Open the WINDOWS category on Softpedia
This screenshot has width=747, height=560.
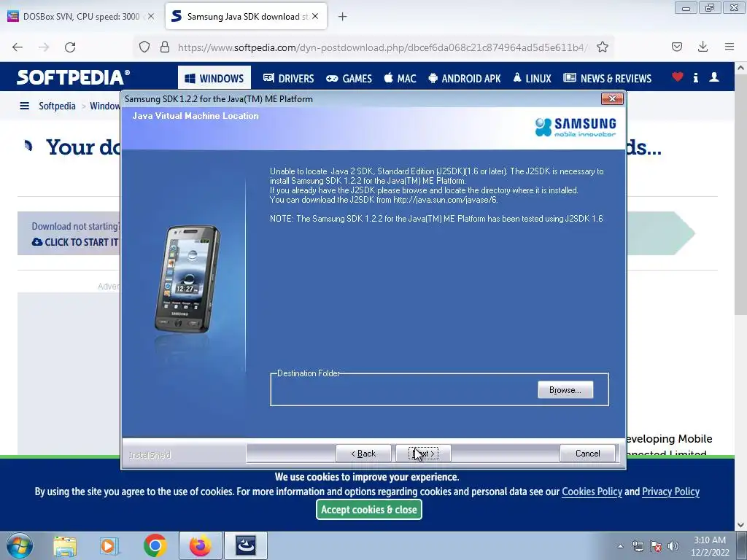point(214,77)
